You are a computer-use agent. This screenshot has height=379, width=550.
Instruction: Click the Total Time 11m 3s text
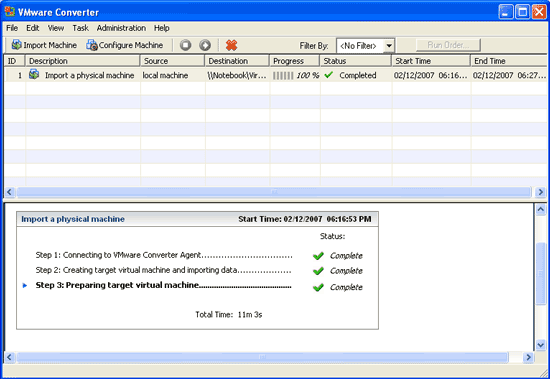click(x=229, y=314)
